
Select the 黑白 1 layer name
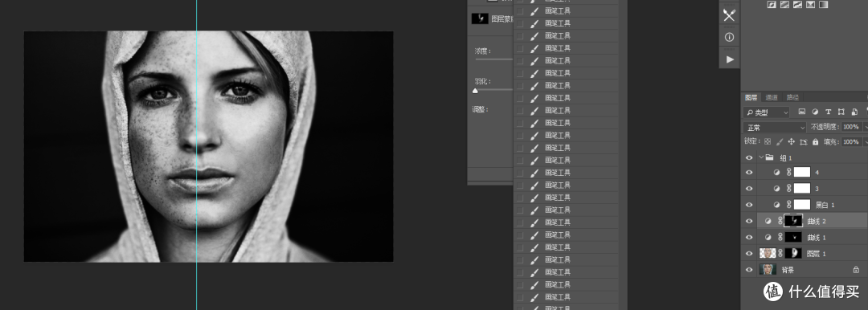[825, 205]
